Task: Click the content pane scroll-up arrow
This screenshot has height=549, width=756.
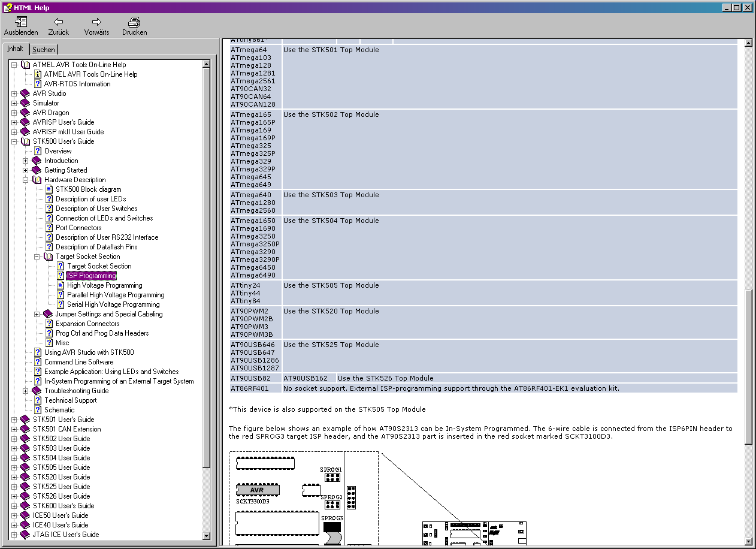Action: tap(748, 43)
